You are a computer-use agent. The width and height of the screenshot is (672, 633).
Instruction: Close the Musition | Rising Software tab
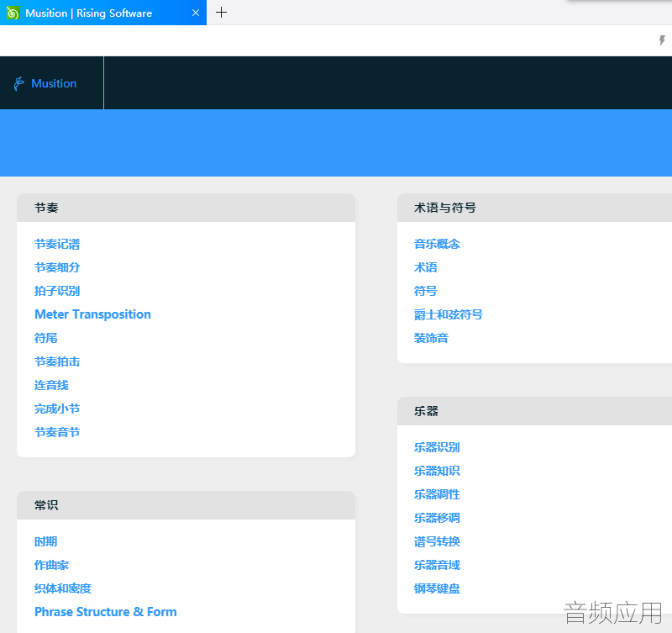coord(196,13)
